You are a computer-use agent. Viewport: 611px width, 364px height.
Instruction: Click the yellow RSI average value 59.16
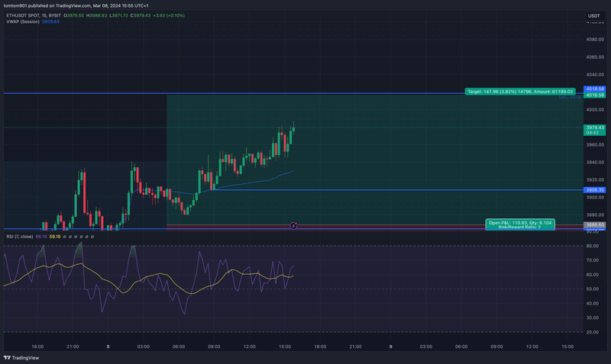tap(55, 237)
